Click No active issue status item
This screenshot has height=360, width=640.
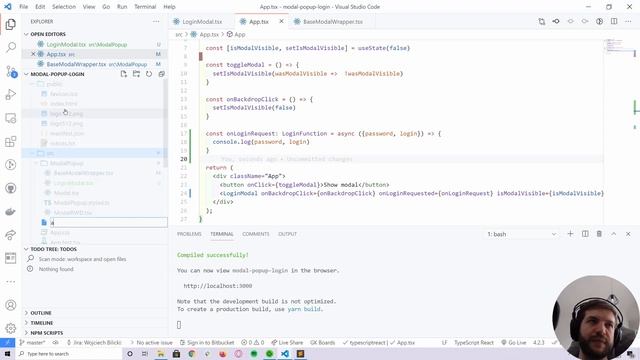pyautogui.click(x=151, y=342)
